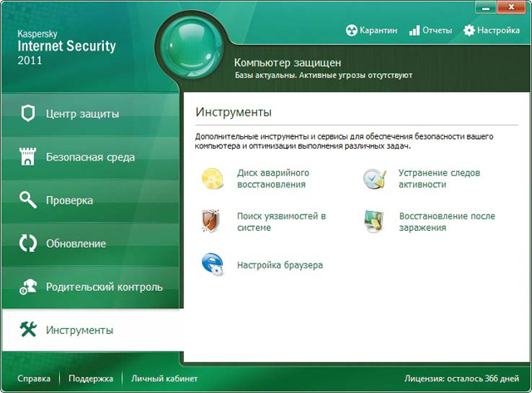Click the cracked shield vulnerability icon
The image size is (532, 393).
tap(210, 221)
